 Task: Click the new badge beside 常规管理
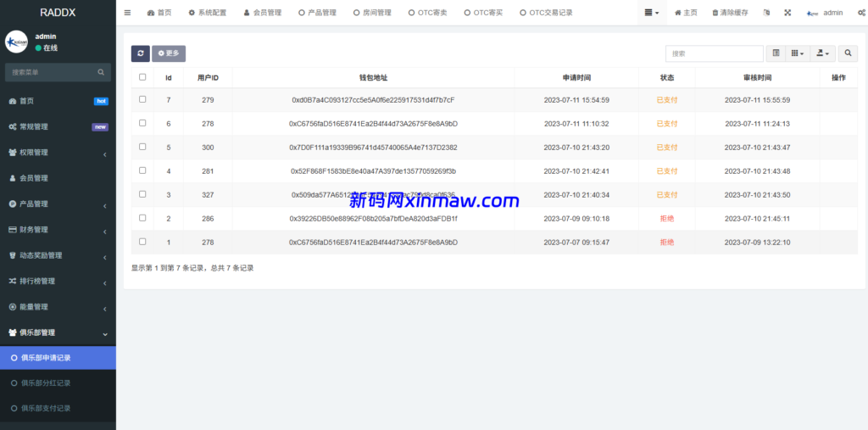coord(100,127)
